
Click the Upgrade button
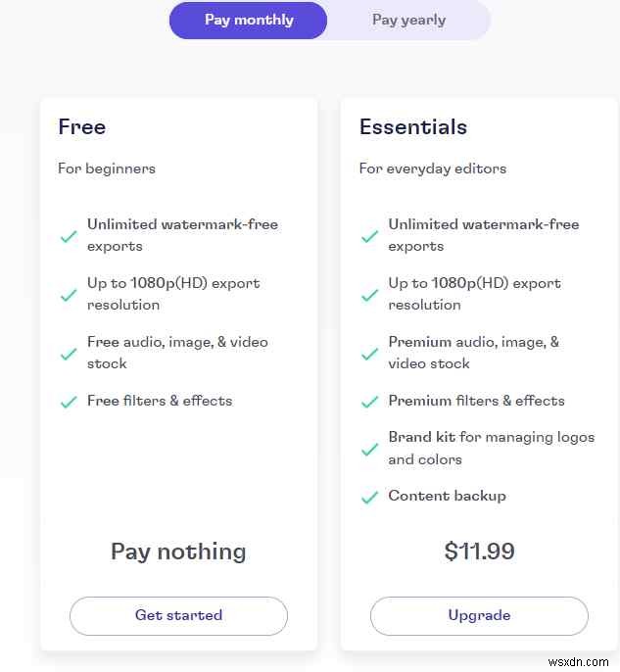pos(479,616)
